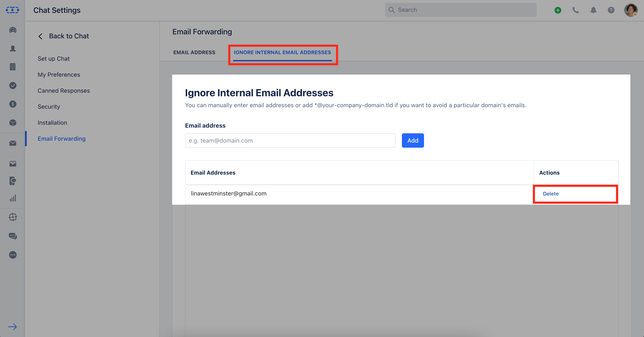Click the logo icon in the sidebar

click(x=12, y=10)
